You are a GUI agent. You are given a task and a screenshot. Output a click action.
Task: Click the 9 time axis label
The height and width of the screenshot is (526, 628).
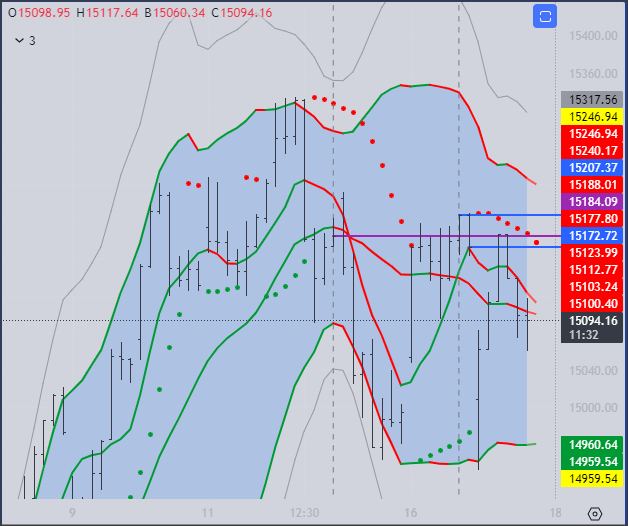[x=72, y=513]
